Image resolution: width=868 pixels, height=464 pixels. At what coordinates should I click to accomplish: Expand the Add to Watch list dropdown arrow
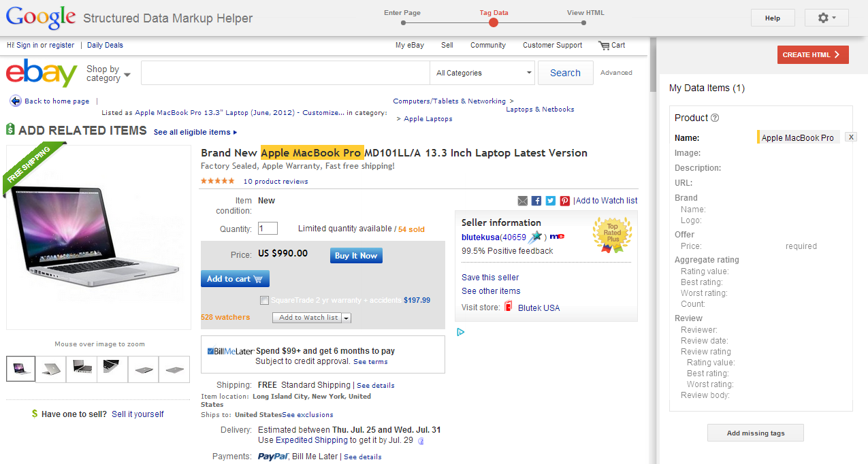[x=347, y=317]
